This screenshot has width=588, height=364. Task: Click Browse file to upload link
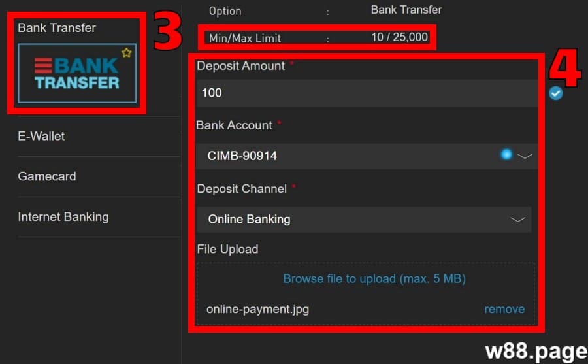[374, 279]
